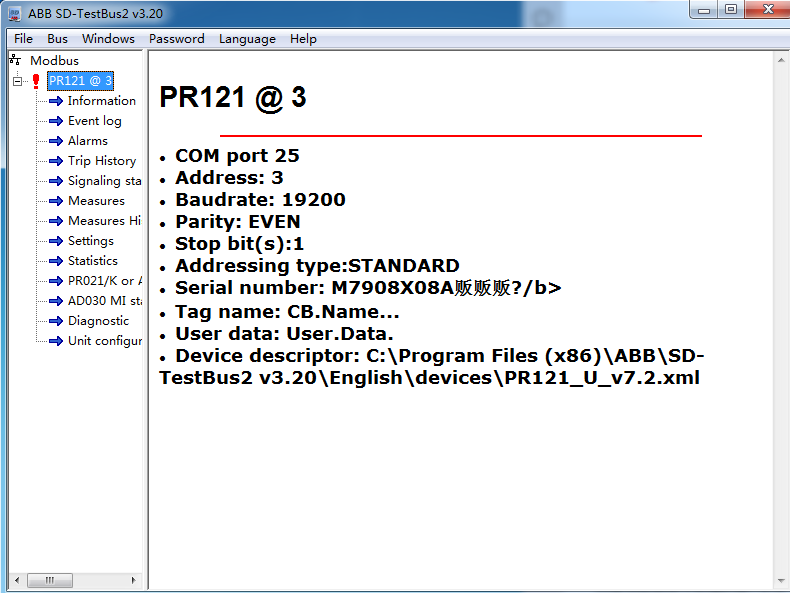Click the Addressing type:STANDARD line
The height and width of the screenshot is (593, 790).
317,266
